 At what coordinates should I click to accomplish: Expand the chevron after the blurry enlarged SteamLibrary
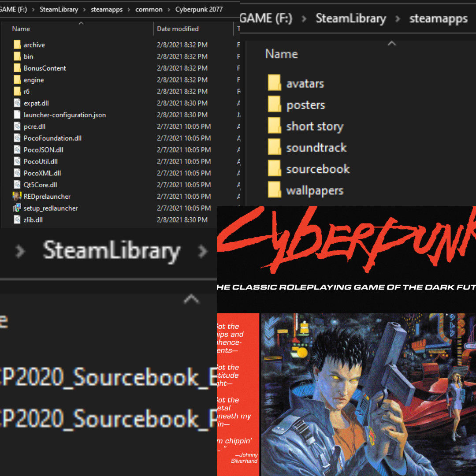tap(202, 251)
